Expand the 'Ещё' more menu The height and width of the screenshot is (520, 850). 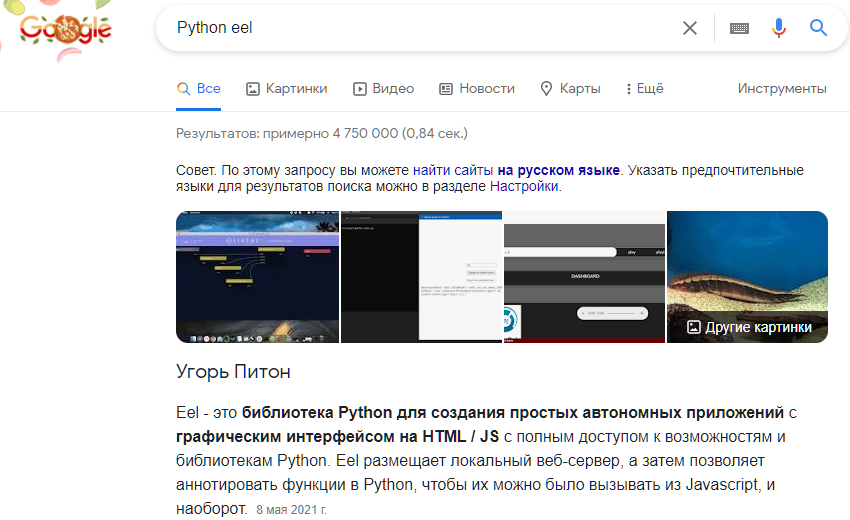[x=645, y=88]
